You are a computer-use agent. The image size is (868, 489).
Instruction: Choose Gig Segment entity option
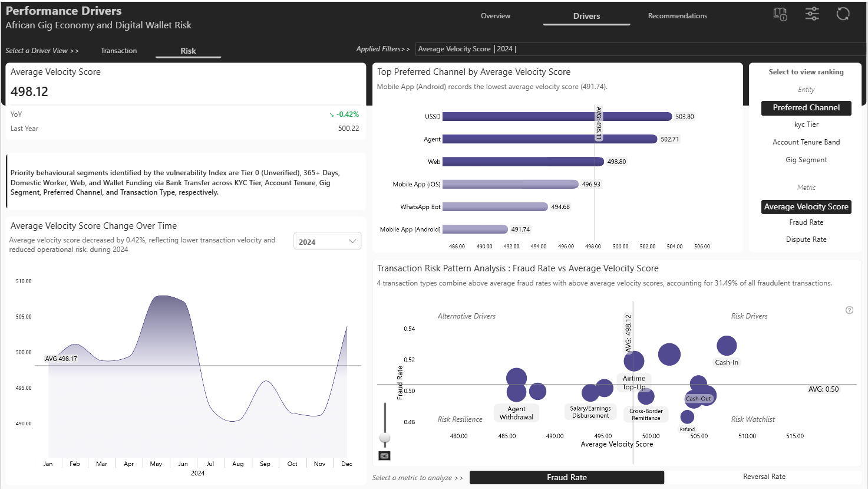click(806, 160)
